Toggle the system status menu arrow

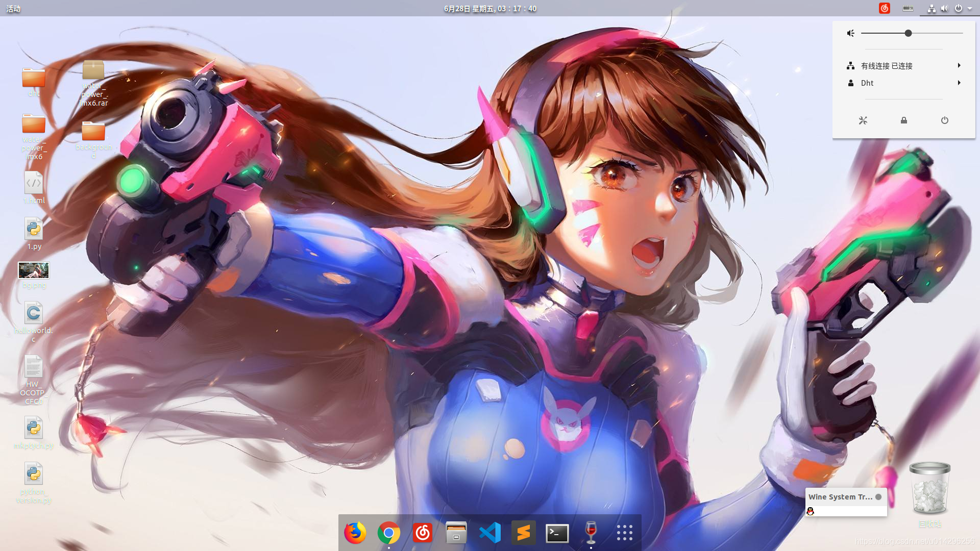970,9
